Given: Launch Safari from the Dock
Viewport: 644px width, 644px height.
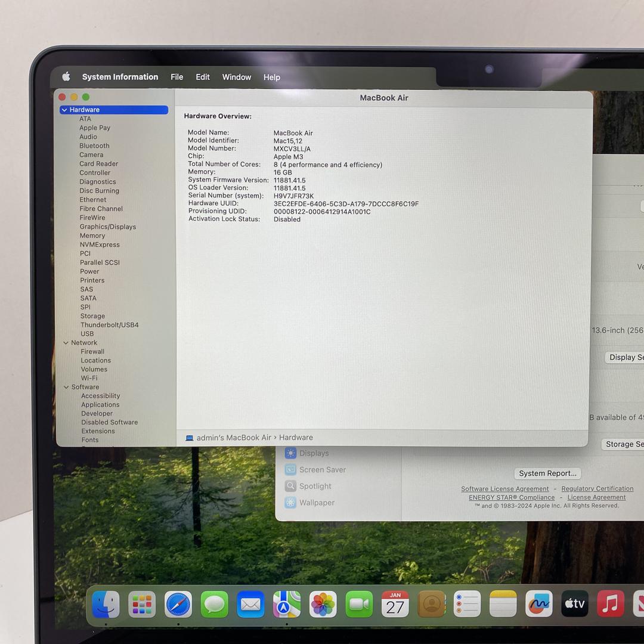Looking at the screenshot, I should pyautogui.click(x=178, y=604).
